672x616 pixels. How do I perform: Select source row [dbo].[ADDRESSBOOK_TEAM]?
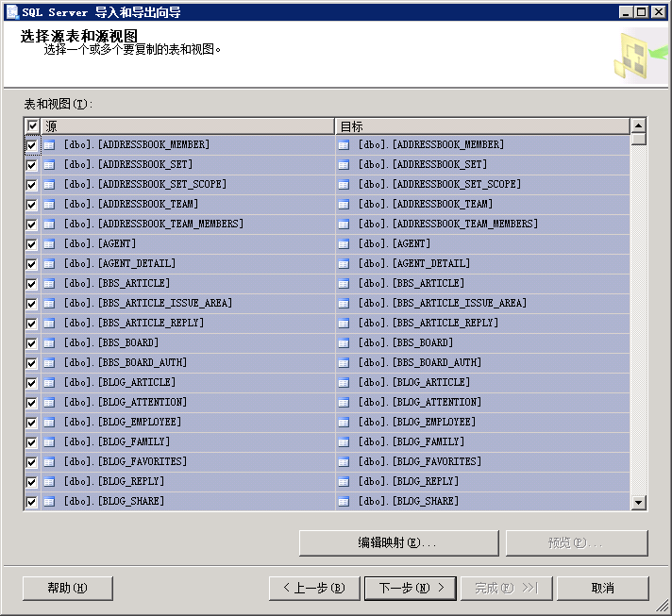[x=188, y=205]
